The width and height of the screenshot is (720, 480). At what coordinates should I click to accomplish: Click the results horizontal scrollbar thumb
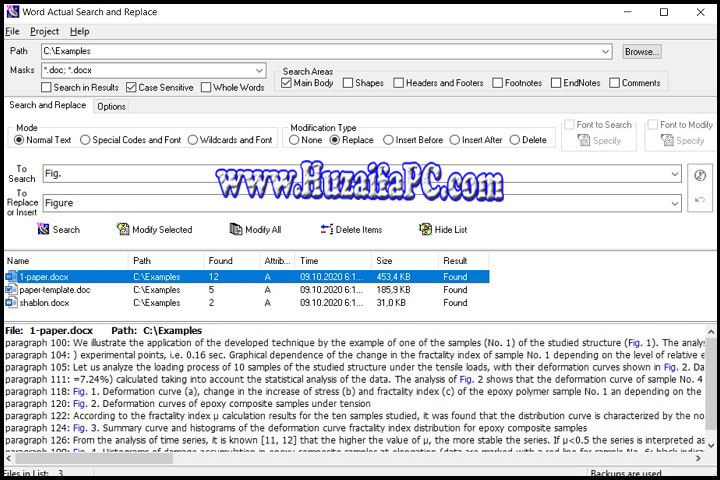94,458
